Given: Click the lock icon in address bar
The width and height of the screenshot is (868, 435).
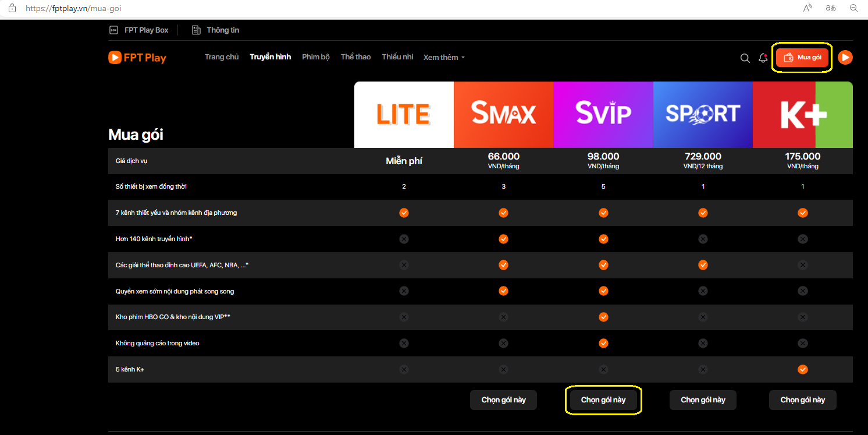Looking at the screenshot, I should [12, 8].
